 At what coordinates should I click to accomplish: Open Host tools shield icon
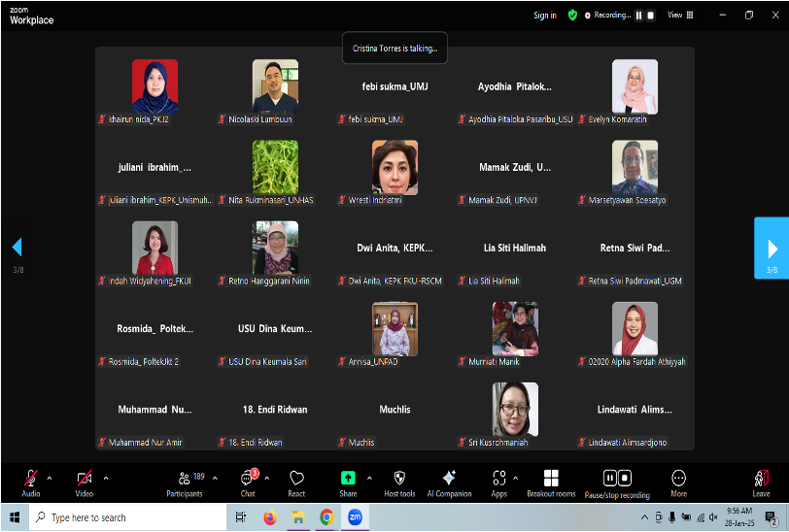[x=399, y=482]
